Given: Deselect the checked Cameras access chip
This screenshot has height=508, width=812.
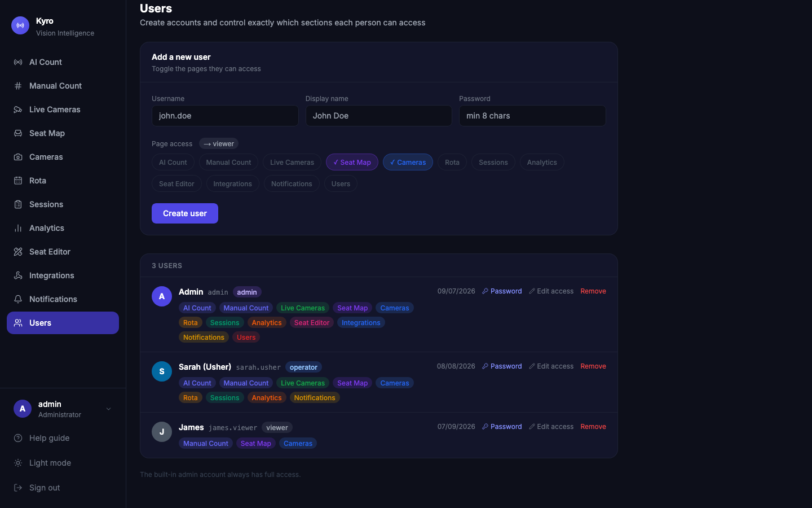Looking at the screenshot, I should pos(408,163).
